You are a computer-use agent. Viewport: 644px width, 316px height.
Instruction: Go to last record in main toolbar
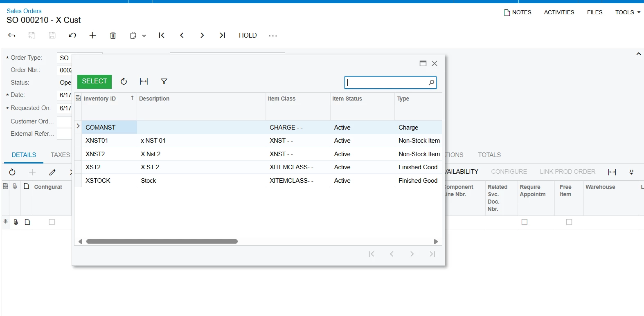[x=223, y=35]
